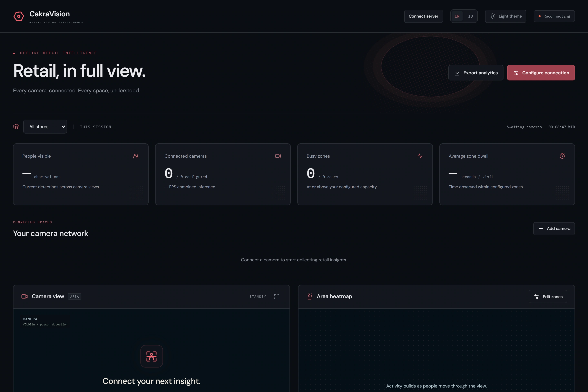
Task: Click the "Your camera network" heading
Action: [50, 234]
